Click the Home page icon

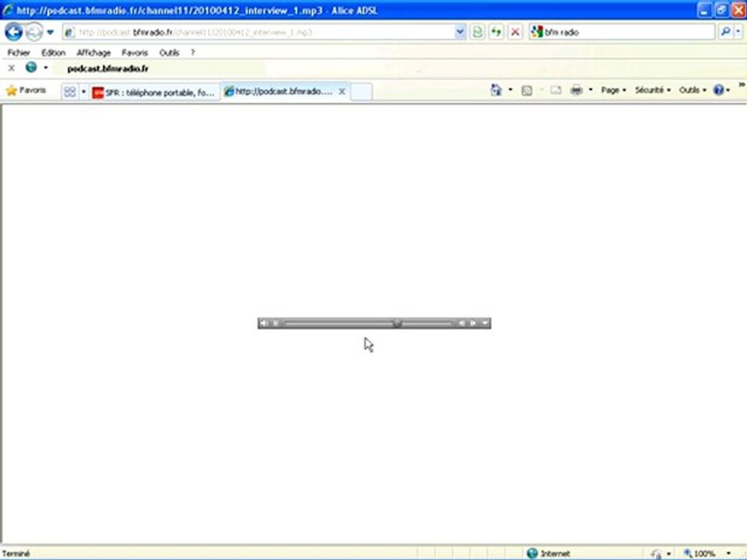coord(496,90)
